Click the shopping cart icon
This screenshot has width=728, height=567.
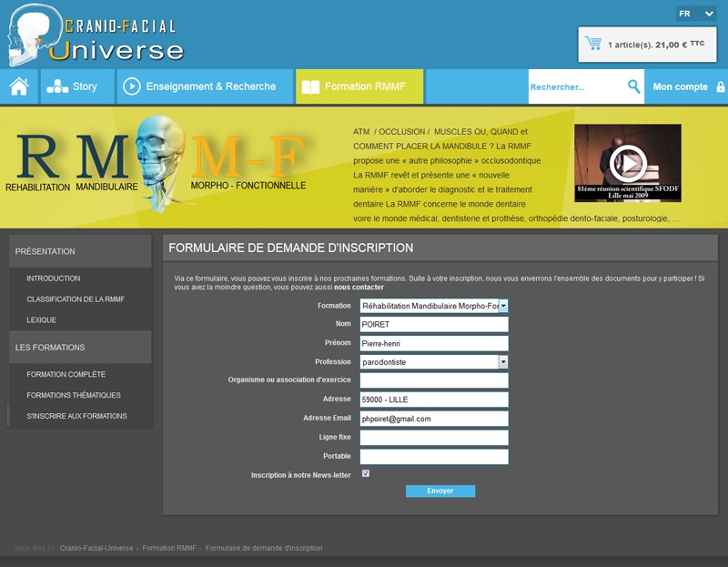(x=593, y=44)
